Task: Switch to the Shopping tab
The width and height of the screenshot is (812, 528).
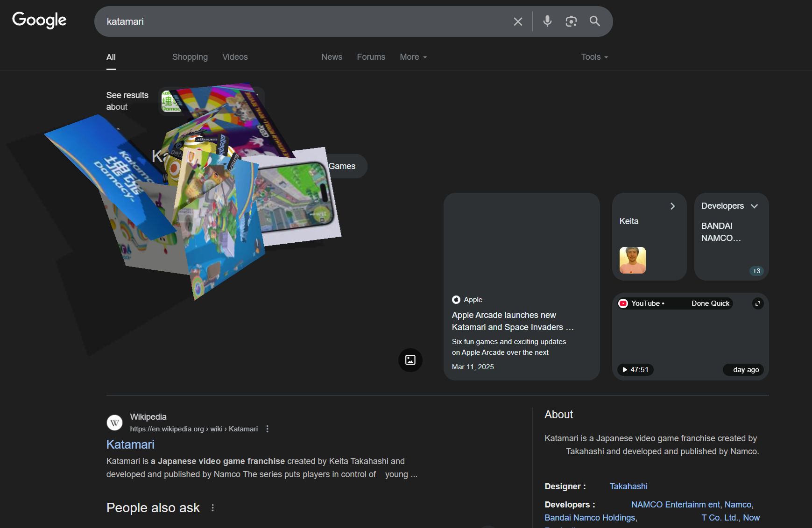Action: [190, 57]
